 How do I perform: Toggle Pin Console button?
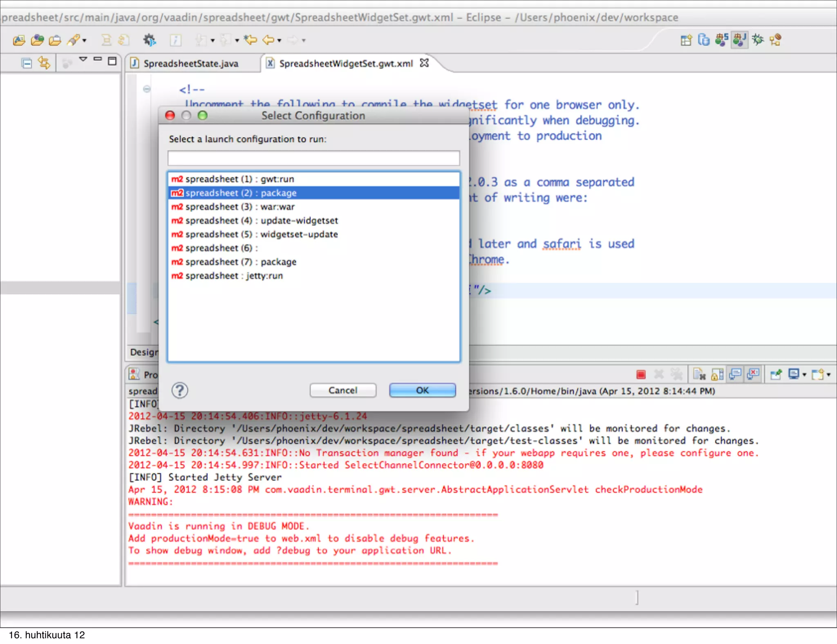point(776,374)
